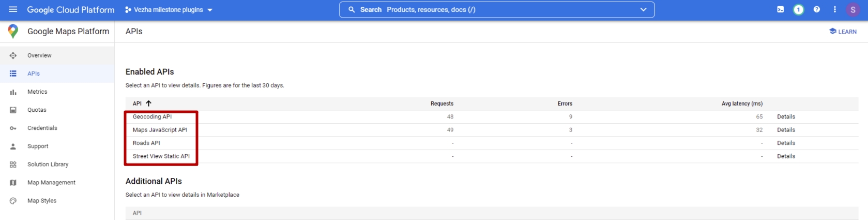Click the Overview sidebar icon
The height and width of the screenshot is (220, 868).
(13, 55)
